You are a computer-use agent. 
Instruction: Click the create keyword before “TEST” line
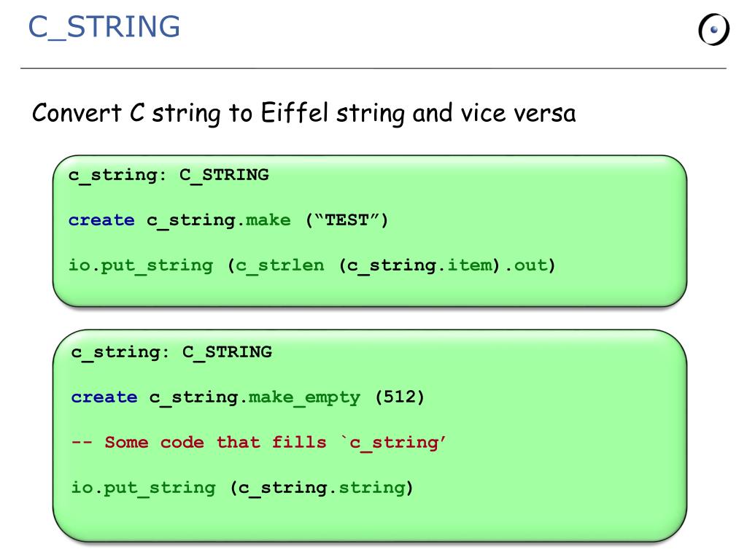click(x=101, y=220)
